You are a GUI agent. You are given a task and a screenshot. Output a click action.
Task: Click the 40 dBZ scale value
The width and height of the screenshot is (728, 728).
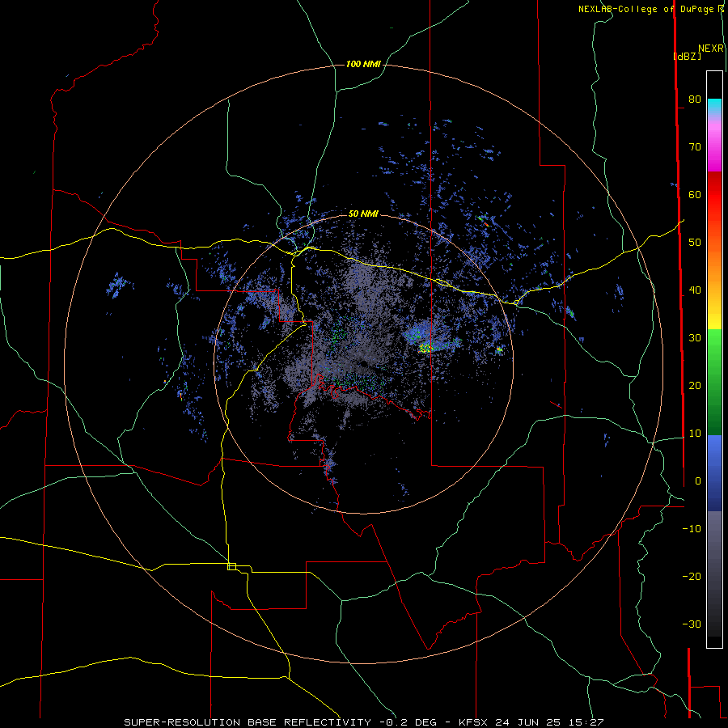[x=695, y=290]
